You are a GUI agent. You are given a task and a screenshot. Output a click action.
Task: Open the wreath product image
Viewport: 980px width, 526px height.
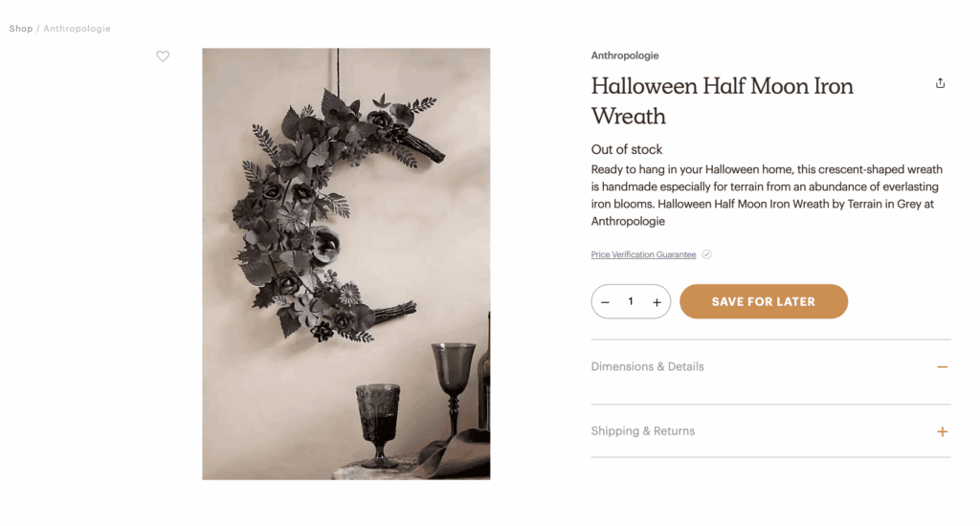(x=346, y=264)
